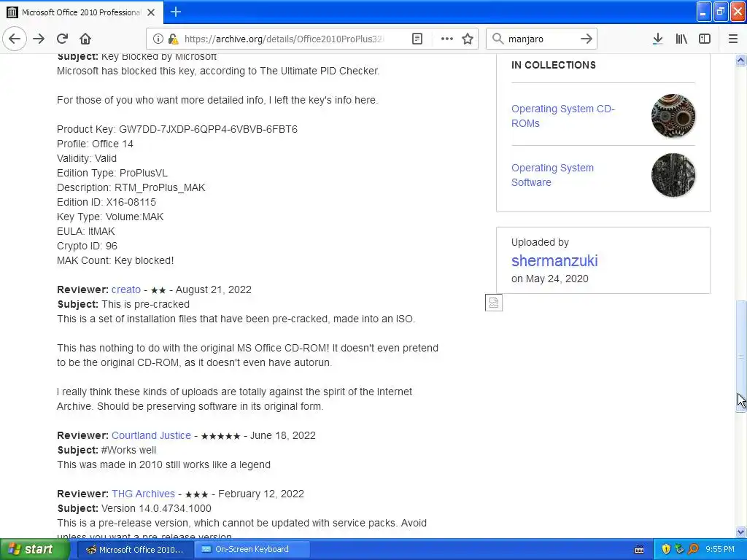
Task: Go forward to the next page
Action: pos(39,39)
